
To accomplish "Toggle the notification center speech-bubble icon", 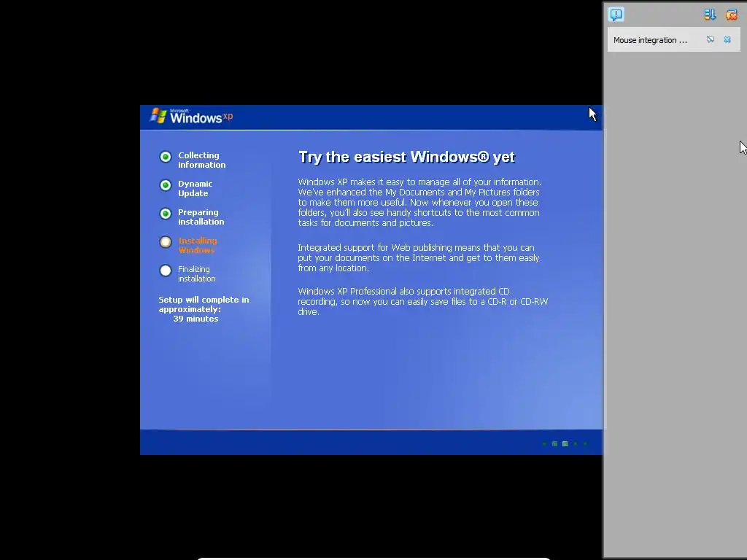I will tap(616, 15).
